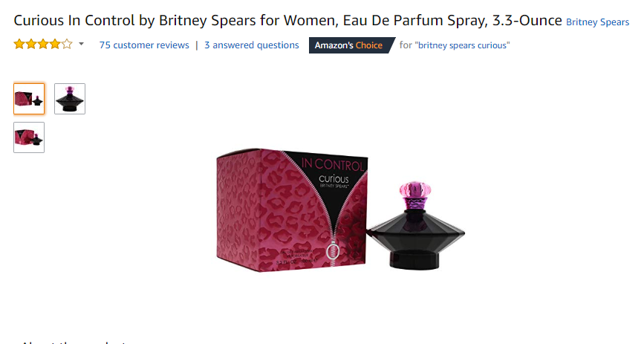Expand the star rating breakdown arrow
Image resolution: width=644 pixels, height=344 pixels.
tap(81, 44)
